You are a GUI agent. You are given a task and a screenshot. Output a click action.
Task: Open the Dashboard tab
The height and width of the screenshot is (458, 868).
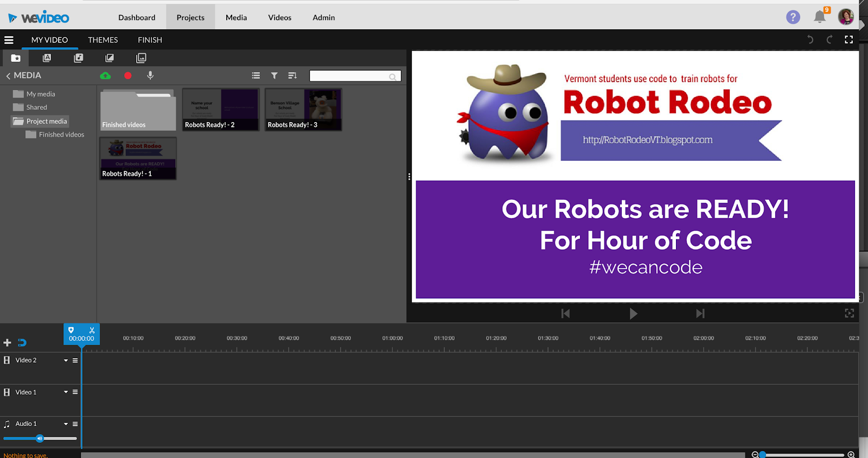(137, 17)
